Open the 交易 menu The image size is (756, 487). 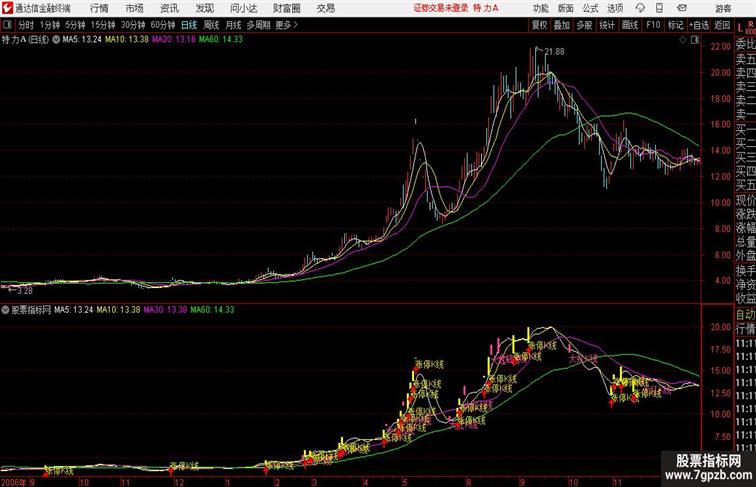click(325, 8)
